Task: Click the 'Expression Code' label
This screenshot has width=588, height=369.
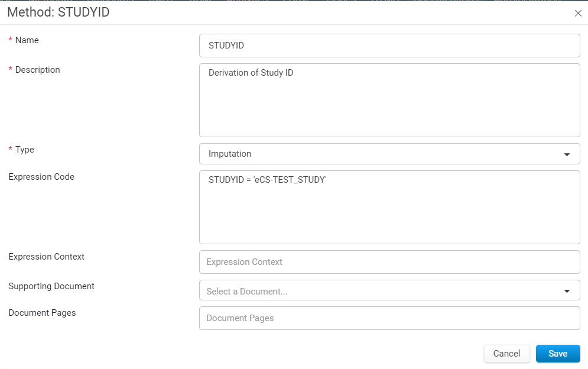Action: tap(41, 177)
